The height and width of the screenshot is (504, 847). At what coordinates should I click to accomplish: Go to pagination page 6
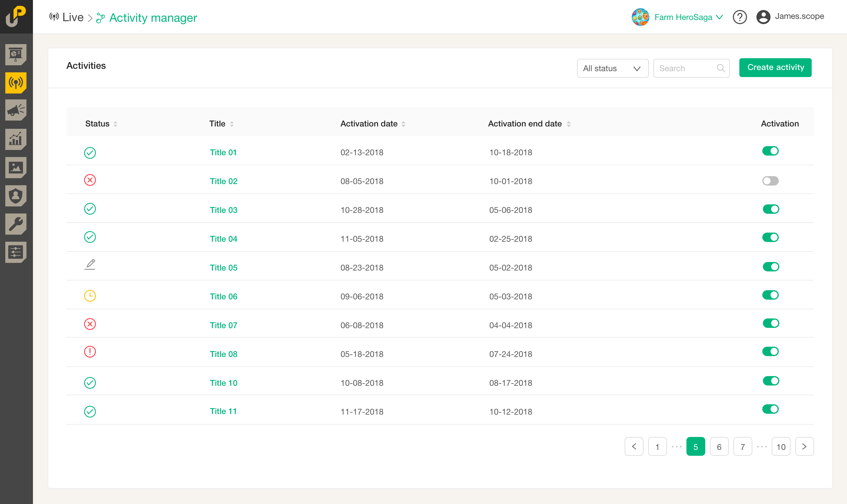point(719,446)
